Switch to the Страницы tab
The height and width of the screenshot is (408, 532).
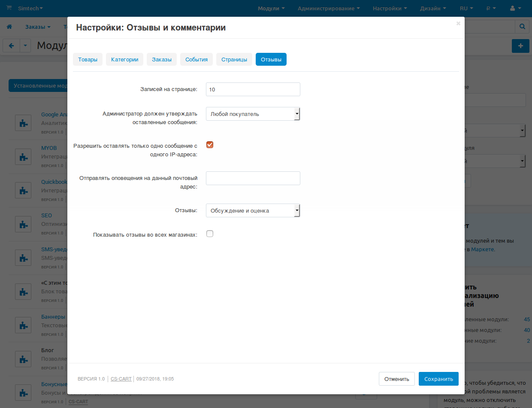tap(234, 60)
